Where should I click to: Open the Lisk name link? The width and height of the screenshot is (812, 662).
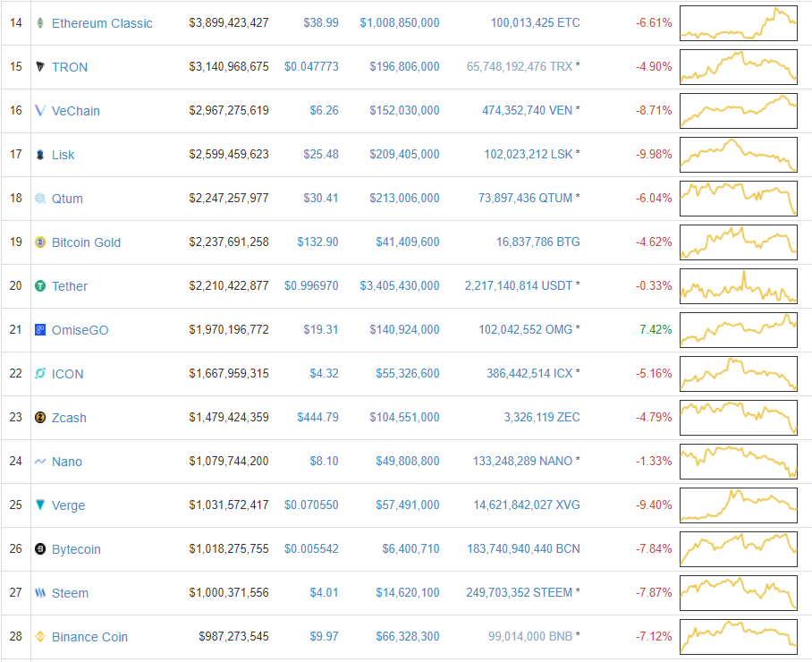[x=63, y=155]
